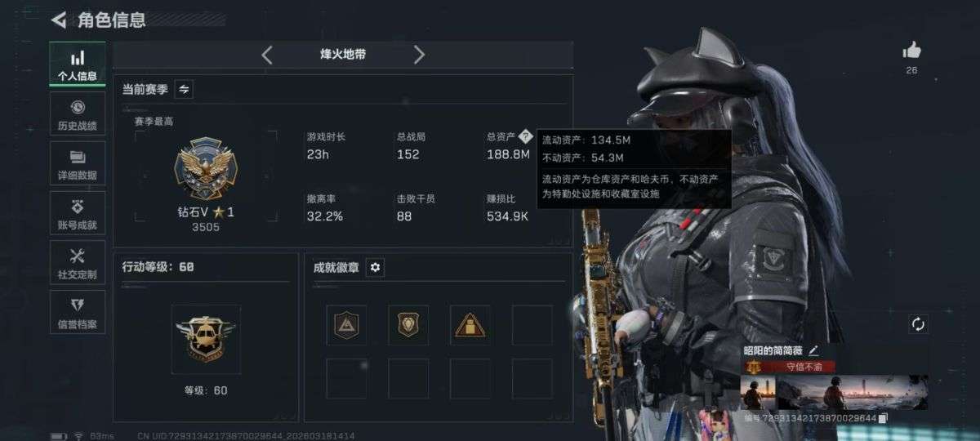The image size is (980, 441).
Task: Toggle the season swap button beside 当前赛季
Action: tap(184, 89)
